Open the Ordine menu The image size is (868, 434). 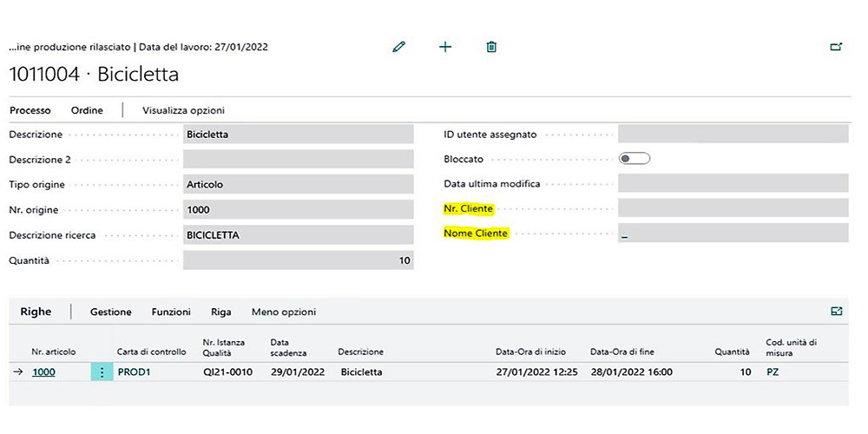(x=87, y=110)
